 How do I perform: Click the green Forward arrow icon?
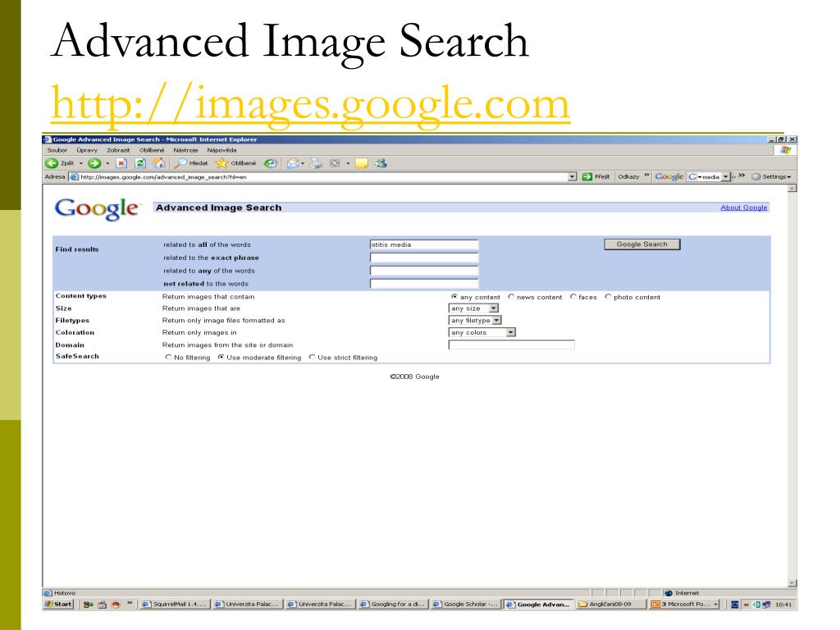[x=94, y=163]
